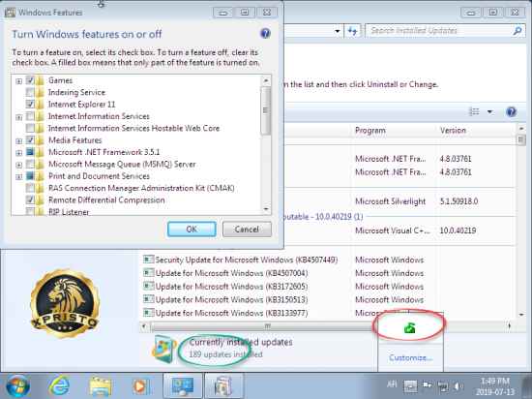Click icon beside Update KB3133977
This screenshot has height=399, width=532.
(148, 313)
